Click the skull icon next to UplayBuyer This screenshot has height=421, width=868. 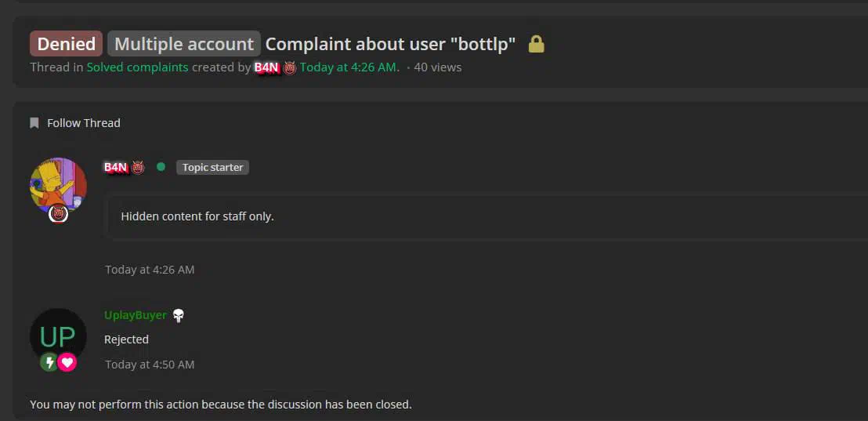[179, 316]
